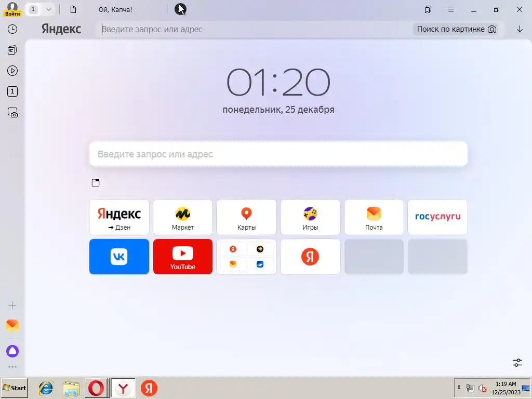This screenshot has width=532, height=399.
Task: Start 'Поиск по картинке' image search
Action: pyautogui.click(x=456, y=29)
